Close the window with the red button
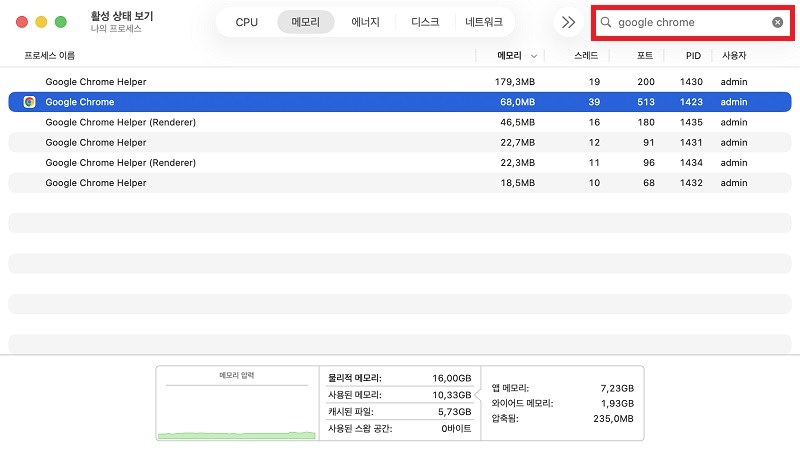This screenshot has height=453, width=800. click(x=22, y=22)
